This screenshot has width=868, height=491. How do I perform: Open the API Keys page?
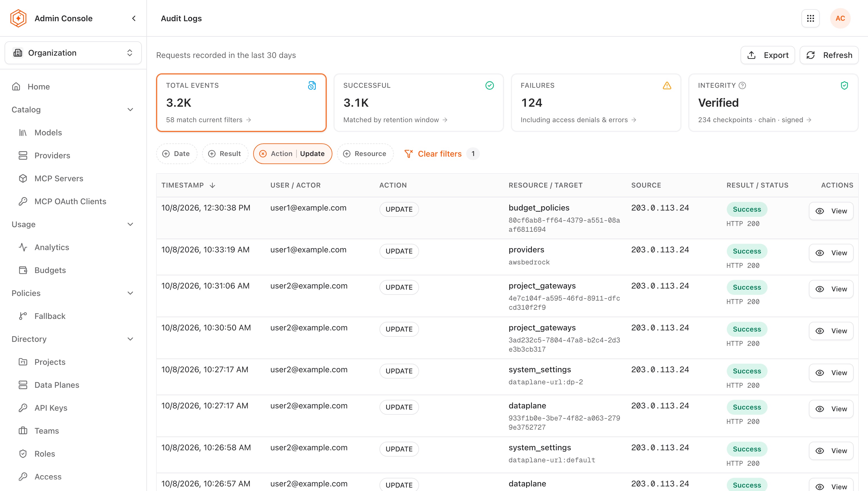[x=73, y=408]
